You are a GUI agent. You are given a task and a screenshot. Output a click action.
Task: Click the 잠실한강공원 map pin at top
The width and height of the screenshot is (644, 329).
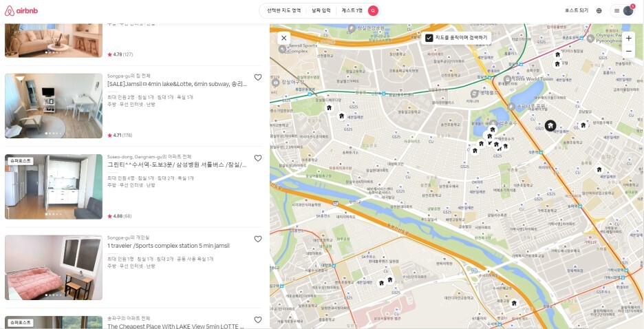tap(351, 28)
